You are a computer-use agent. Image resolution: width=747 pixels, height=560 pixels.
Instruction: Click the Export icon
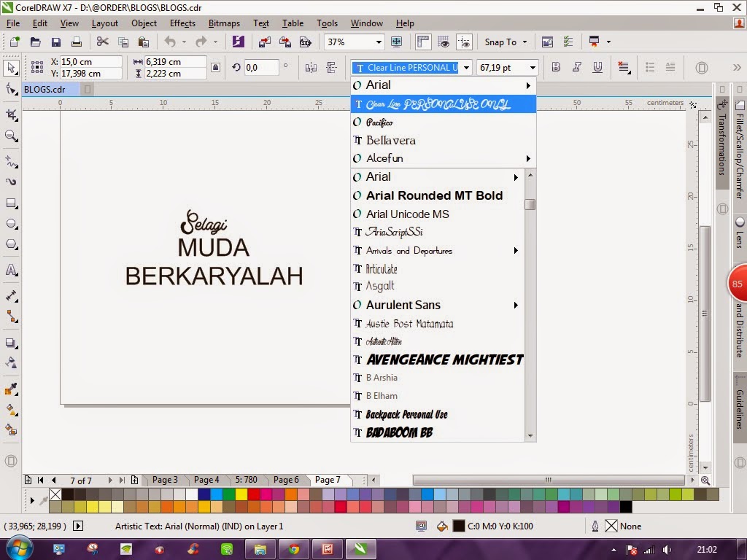(x=285, y=42)
